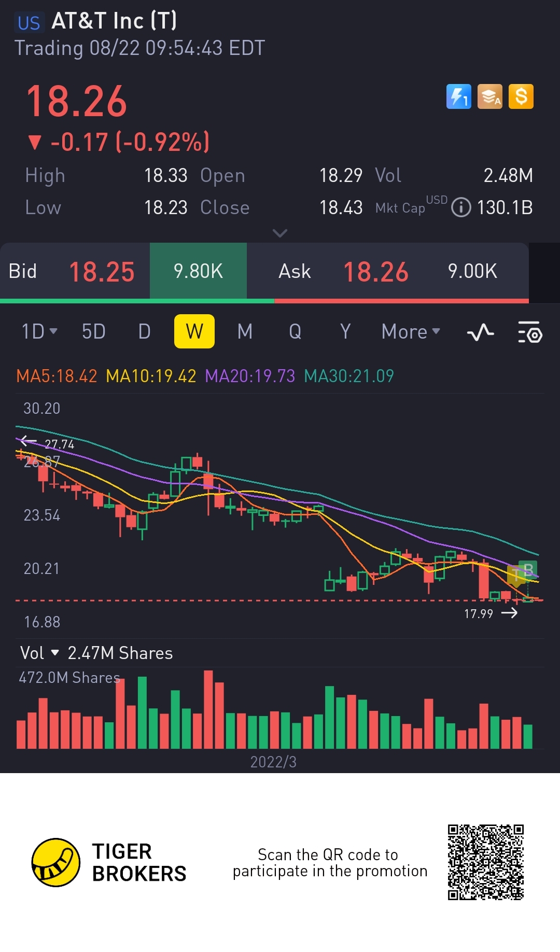Tap the MA5:18.42 indicator label
The image size is (560, 952).
click(57, 376)
